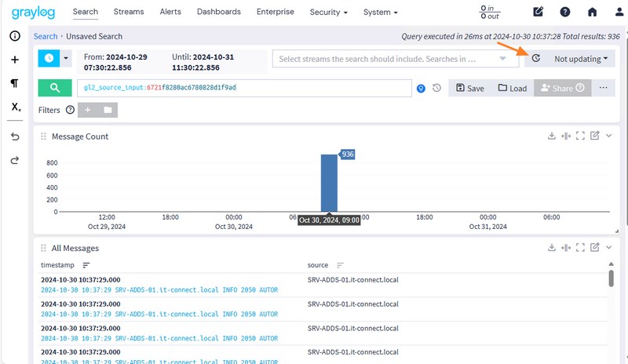Click the green search execute button

tap(54, 89)
